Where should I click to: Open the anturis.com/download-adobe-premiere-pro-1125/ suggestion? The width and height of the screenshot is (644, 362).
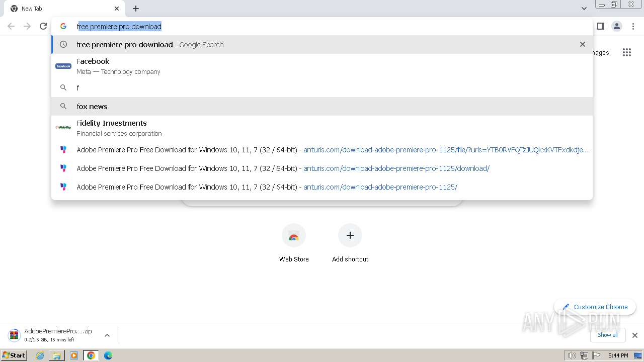click(x=322, y=187)
